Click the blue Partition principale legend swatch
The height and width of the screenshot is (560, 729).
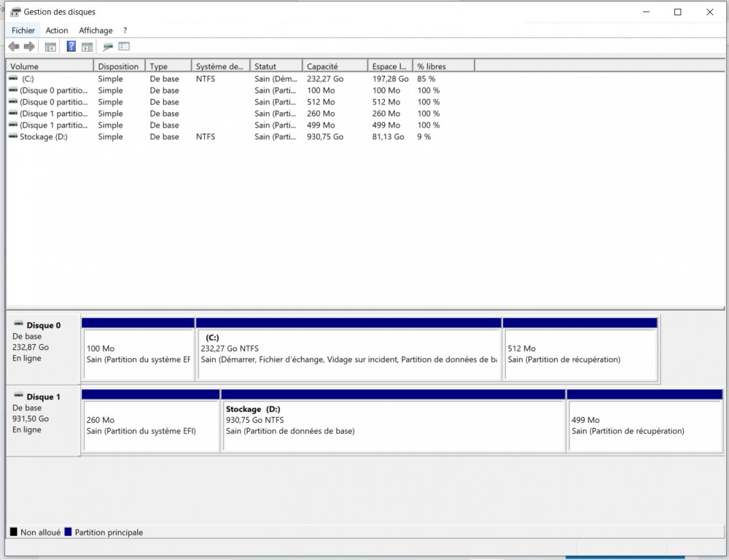click(69, 532)
